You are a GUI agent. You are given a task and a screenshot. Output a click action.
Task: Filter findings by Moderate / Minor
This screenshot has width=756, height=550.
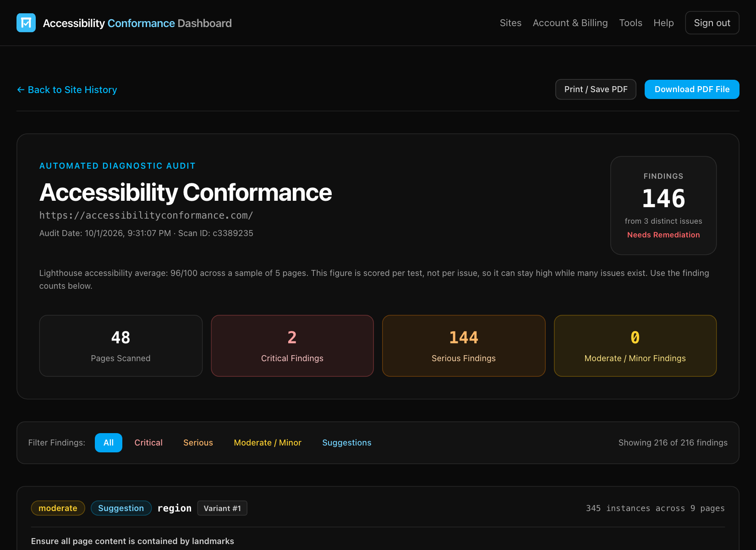(x=268, y=443)
